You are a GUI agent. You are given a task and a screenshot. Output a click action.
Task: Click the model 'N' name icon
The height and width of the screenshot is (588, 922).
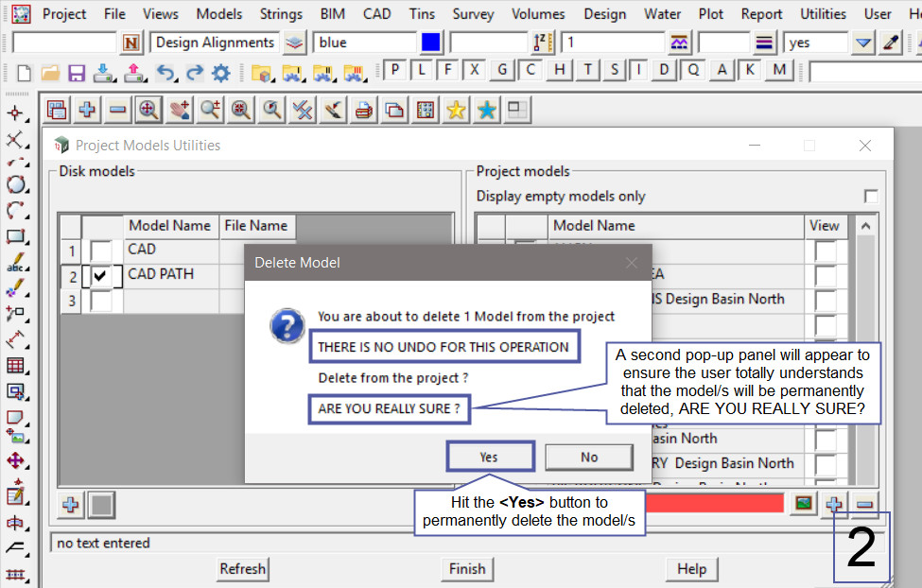(x=131, y=43)
